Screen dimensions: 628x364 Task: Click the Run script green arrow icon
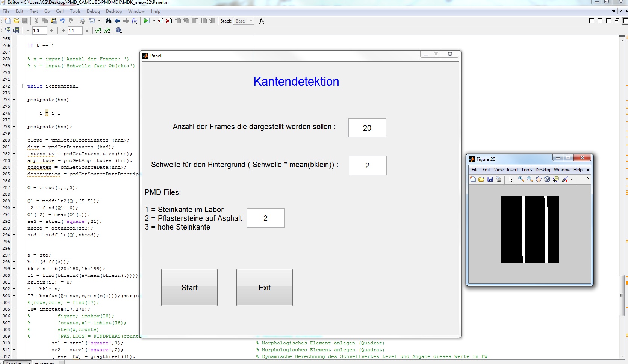[147, 21]
